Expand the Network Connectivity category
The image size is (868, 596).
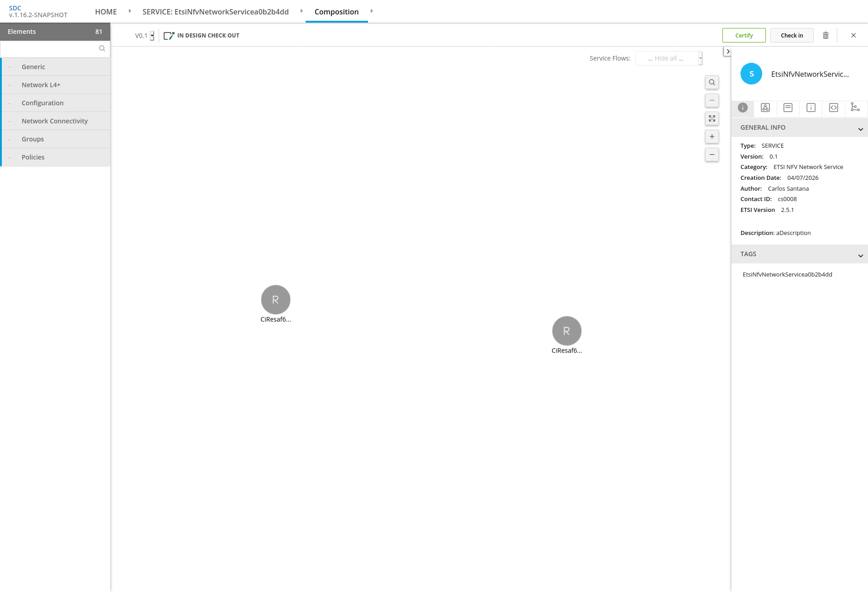tap(55, 121)
